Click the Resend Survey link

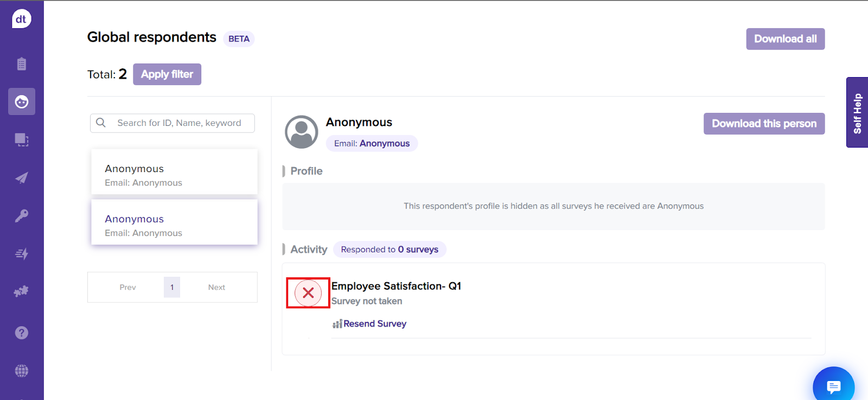pos(374,323)
